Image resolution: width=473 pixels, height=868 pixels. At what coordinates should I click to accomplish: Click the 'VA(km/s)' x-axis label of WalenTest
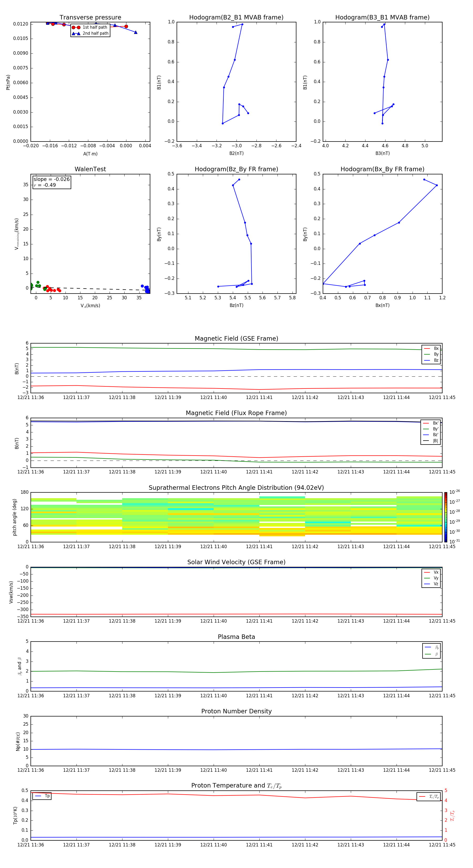coord(90,306)
